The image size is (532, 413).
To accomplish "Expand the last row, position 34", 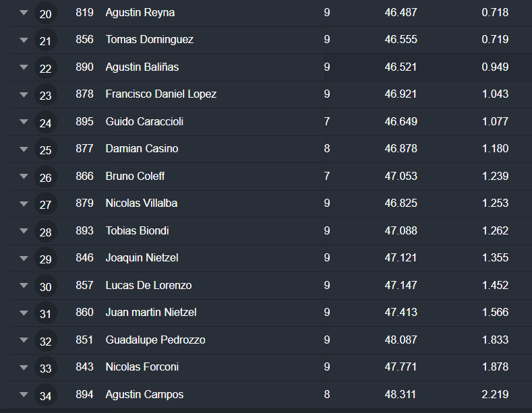I will pyautogui.click(x=24, y=395).
